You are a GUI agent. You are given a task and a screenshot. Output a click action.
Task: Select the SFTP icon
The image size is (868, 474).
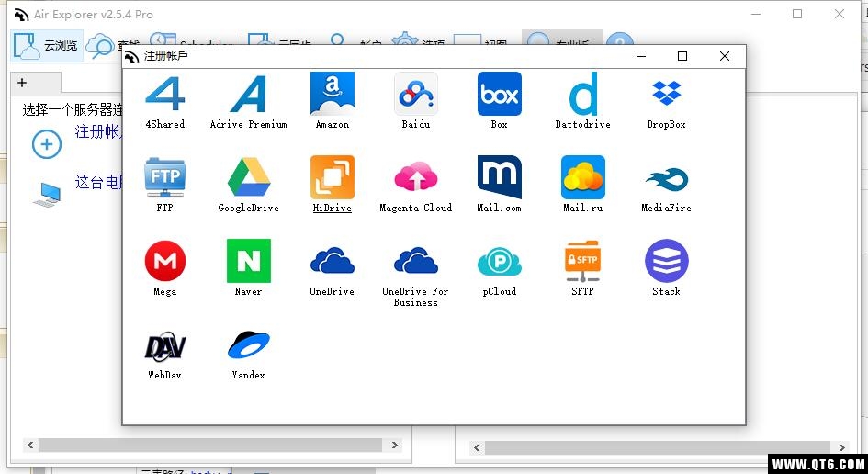pyautogui.click(x=583, y=261)
